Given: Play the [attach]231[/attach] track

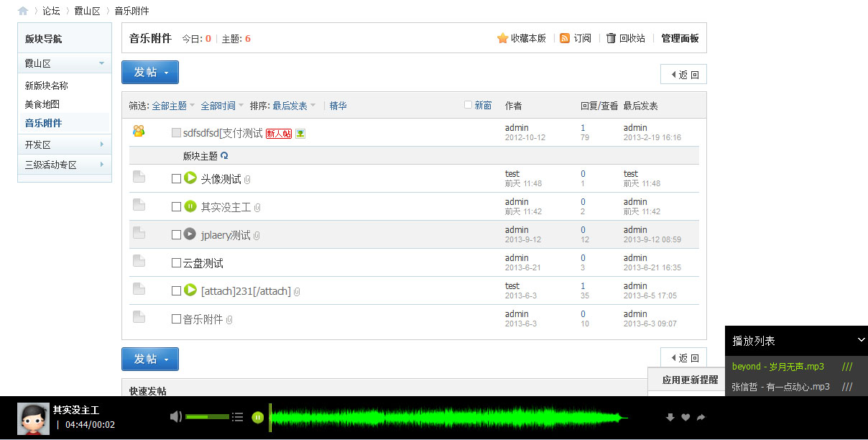Looking at the screenshot, I should pyautogui.click(x=190, y=290).
